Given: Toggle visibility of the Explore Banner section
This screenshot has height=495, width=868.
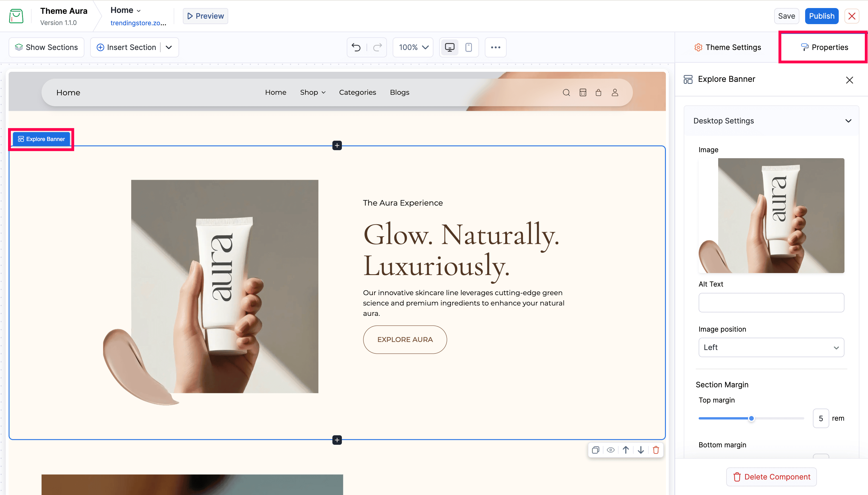Looking at the screenshot, I should [x=611, y=450].
